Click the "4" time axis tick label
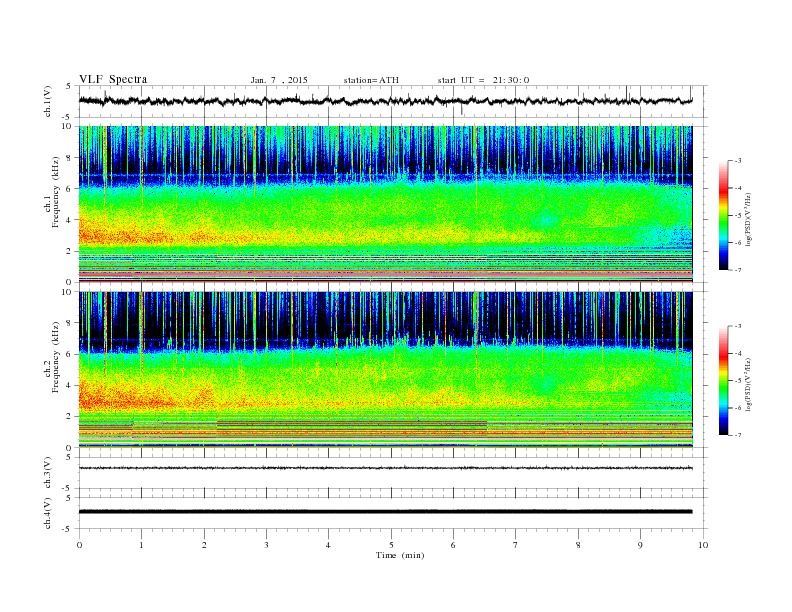 328,545
